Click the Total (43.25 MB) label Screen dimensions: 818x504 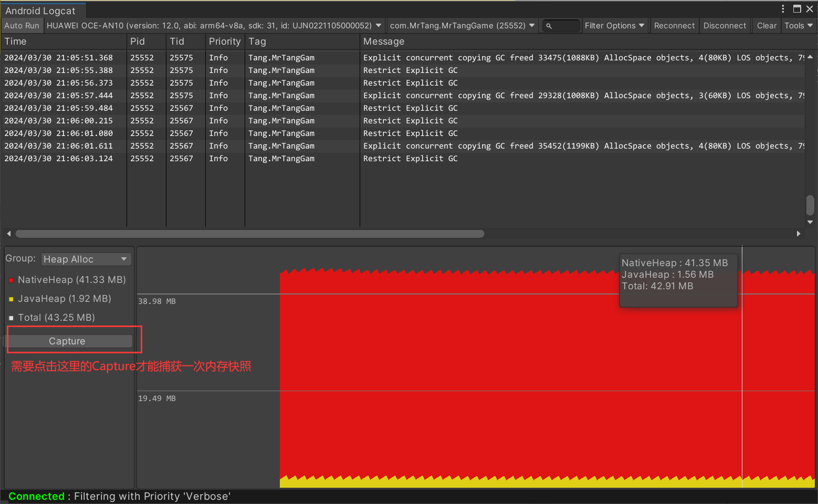(x=57, y=318)
